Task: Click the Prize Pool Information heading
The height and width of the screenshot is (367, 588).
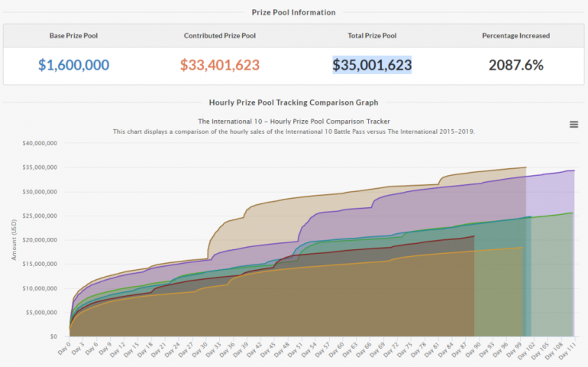Action: tap(293, 12)
